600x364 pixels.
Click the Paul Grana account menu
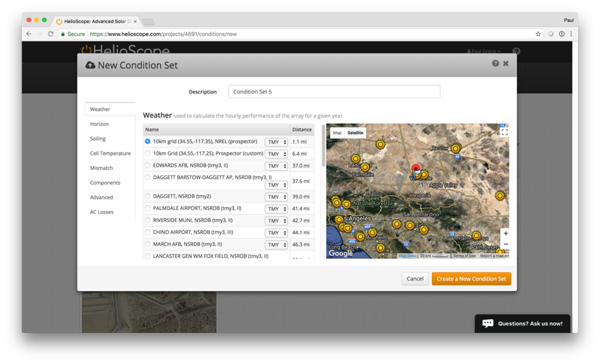click(483, 51)
